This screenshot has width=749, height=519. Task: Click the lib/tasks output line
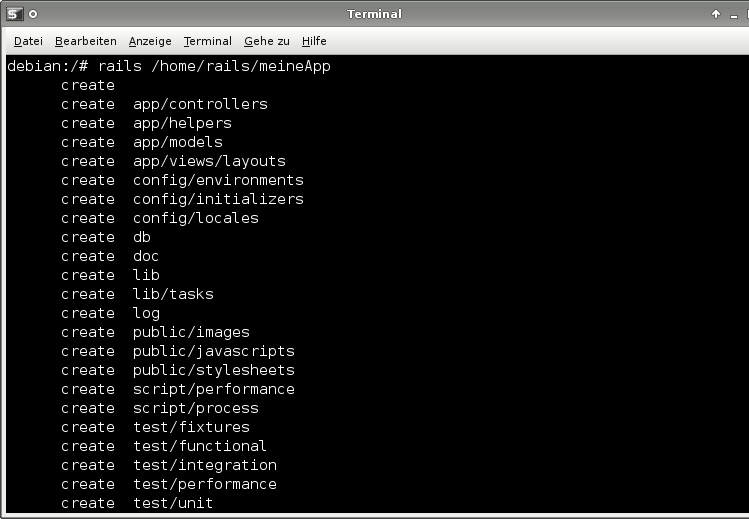pyautogui.click(x=173, y=294)
